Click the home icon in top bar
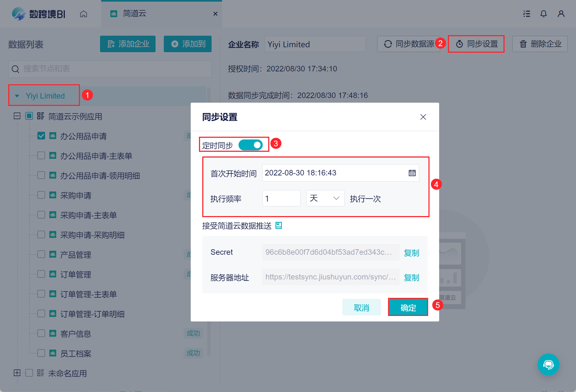 coord(84,14)
